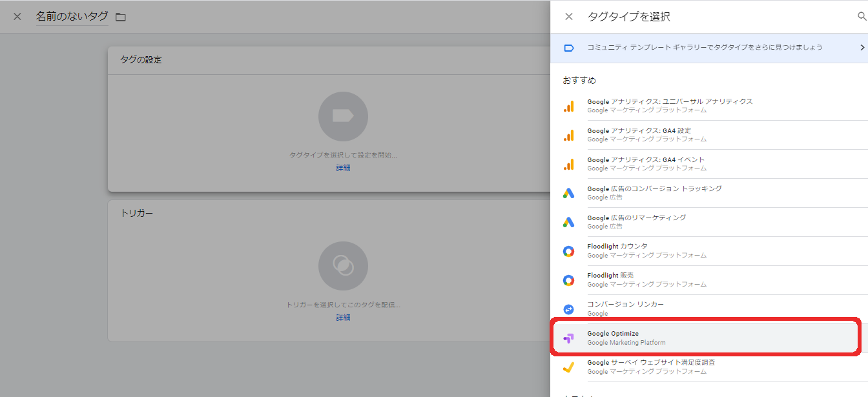This screenshot has width=868, height=397.
Task: Select Google Analytics Universal Analytics tag
Action: [709, 106]
